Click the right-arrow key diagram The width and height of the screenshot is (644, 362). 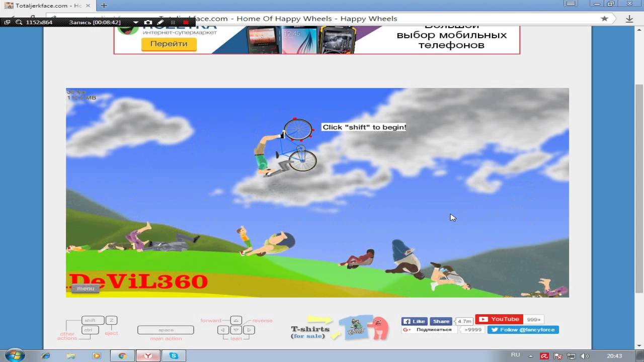click(x=249, y=330)
